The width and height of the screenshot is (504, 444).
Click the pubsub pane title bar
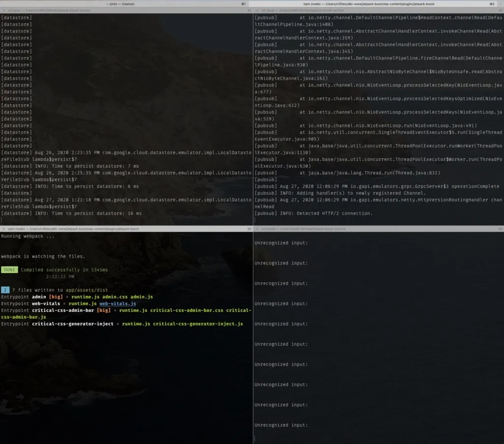coord(378,11)
